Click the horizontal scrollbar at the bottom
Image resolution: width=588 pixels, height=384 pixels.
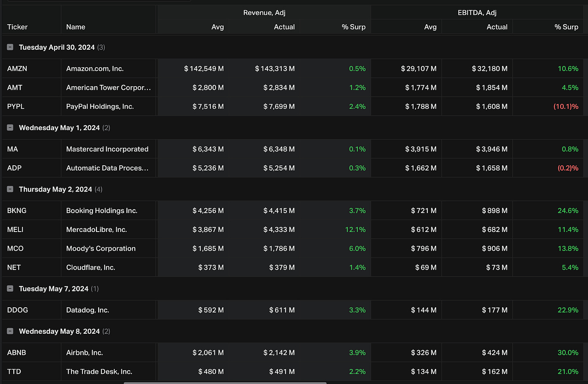[225, 382]
